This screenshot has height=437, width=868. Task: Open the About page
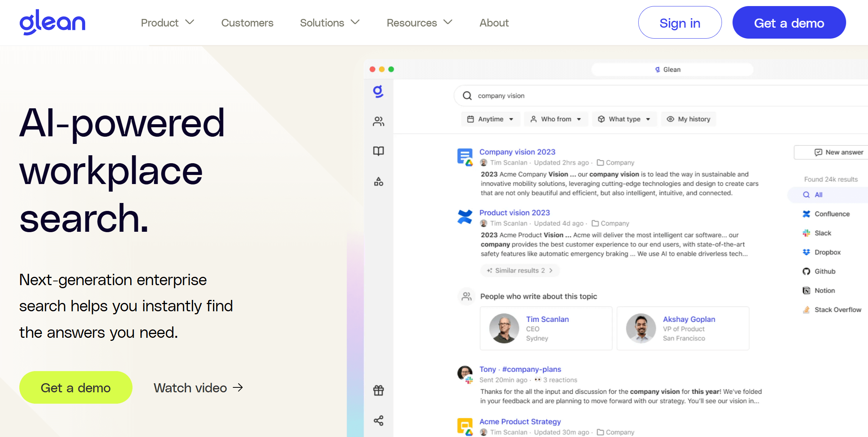point(494,23)
